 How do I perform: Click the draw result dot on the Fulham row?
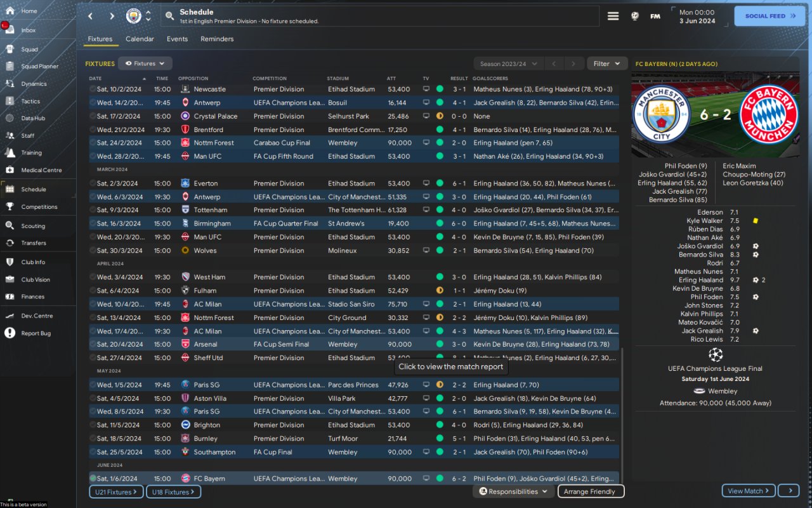pyautogui.click(x=440, y=291)
